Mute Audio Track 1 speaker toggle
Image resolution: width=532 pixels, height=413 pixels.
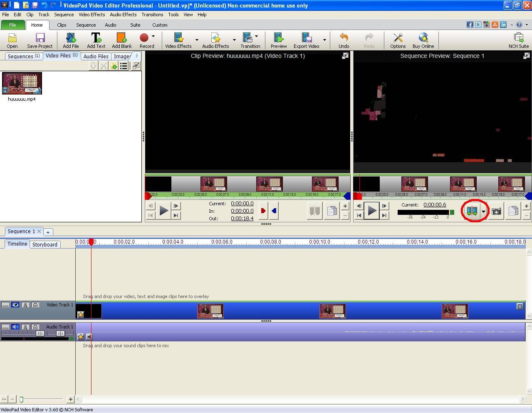click(15, 327)
